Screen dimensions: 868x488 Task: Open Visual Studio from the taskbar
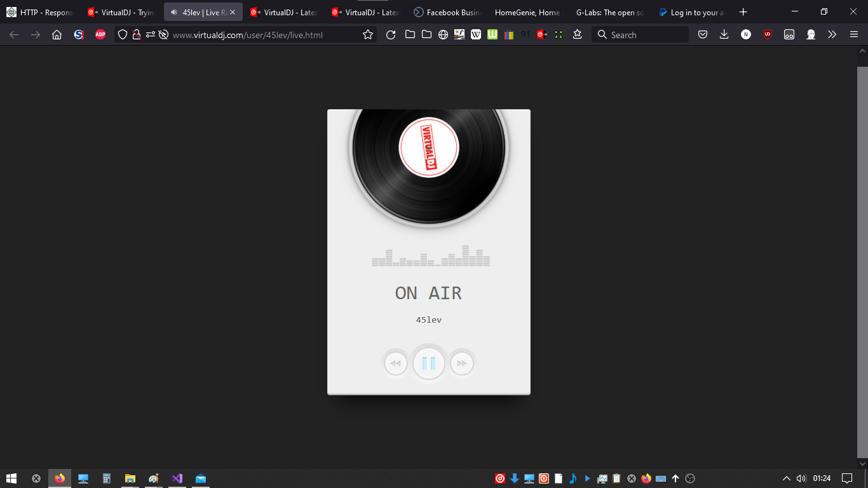pyautogui.click(x=177, y=478)
